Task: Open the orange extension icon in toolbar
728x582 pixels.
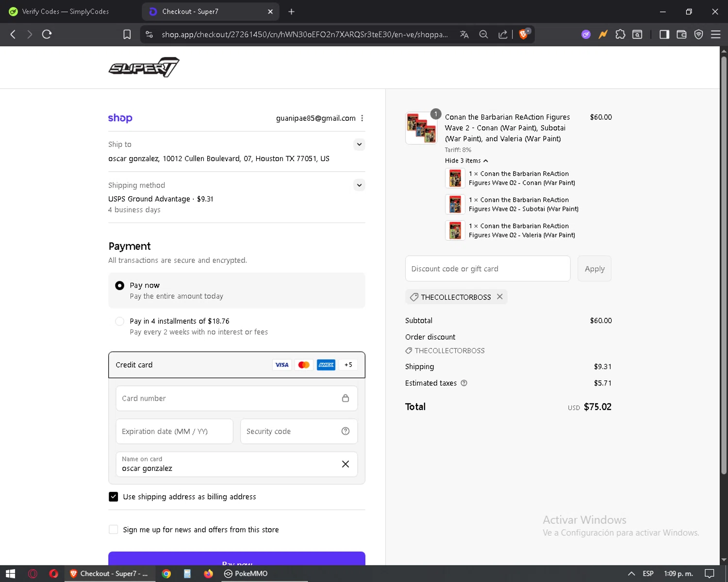Action: click(x=603, y=34)
